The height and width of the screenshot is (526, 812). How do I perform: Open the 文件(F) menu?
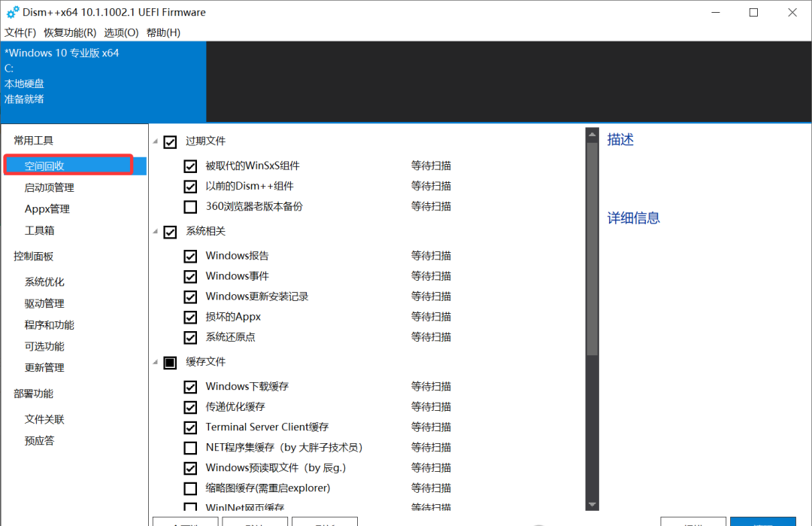(x=20, y=32)
